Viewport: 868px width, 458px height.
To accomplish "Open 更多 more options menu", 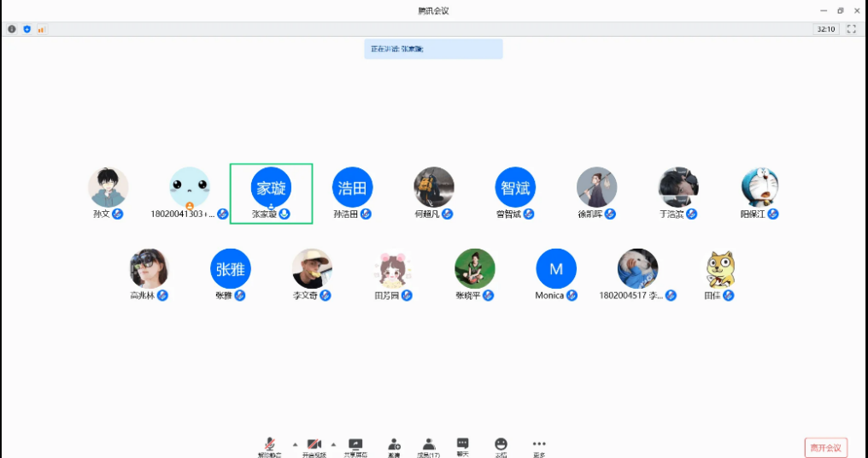I will tap(539, 445).
